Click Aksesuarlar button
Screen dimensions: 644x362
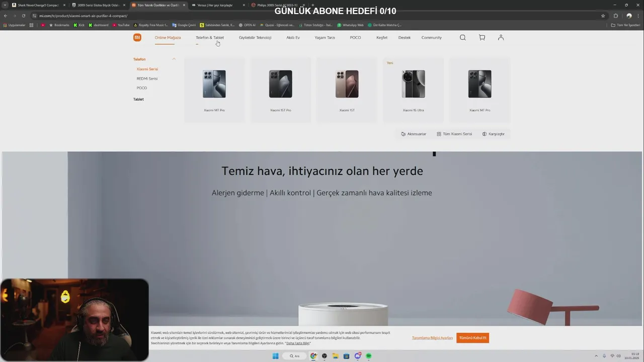[414, 134]
